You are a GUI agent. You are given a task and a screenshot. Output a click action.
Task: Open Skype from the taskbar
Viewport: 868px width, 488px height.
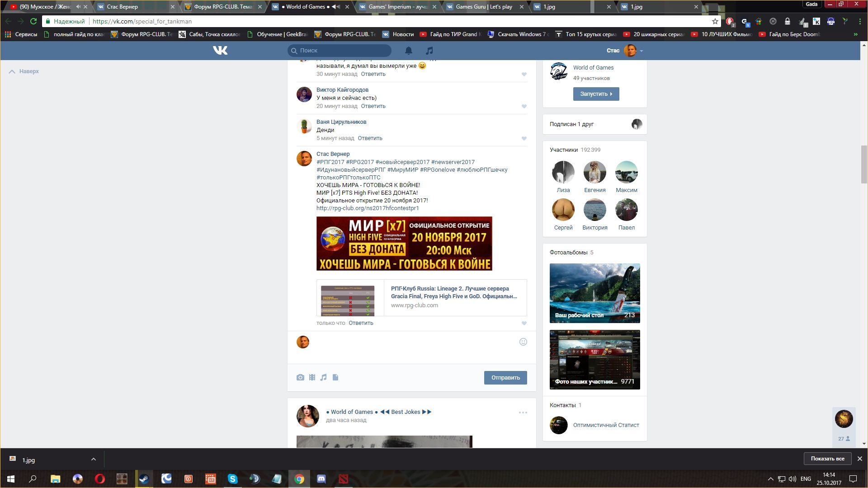[232, 479]
